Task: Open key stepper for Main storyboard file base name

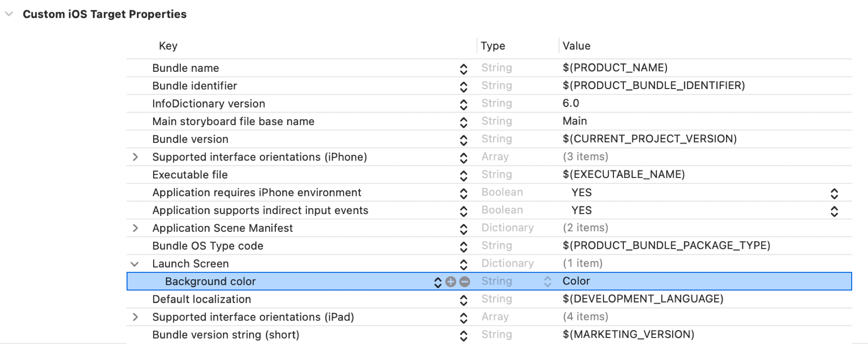Action: (x=463, y=122)
